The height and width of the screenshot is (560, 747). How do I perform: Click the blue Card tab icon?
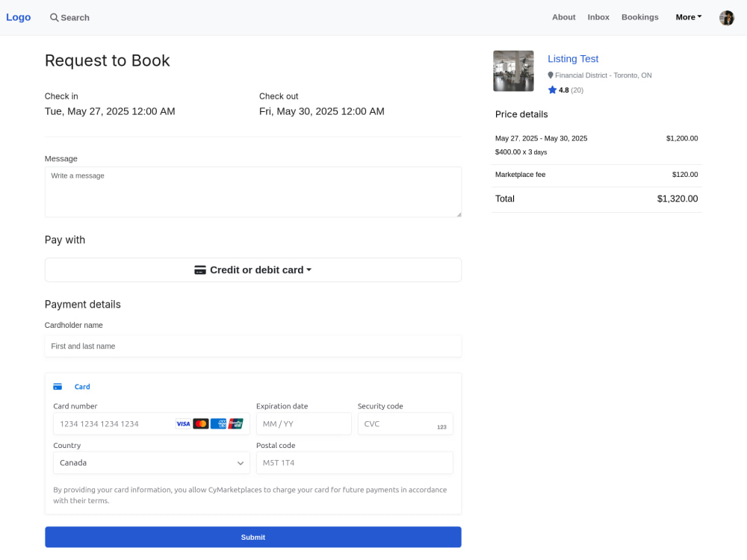[x=58, y=387]
